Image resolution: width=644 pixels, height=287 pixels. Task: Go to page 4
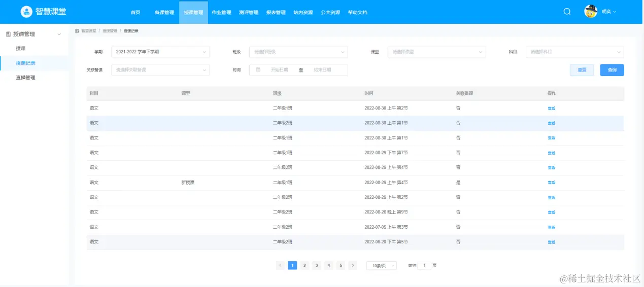point(329,265)
